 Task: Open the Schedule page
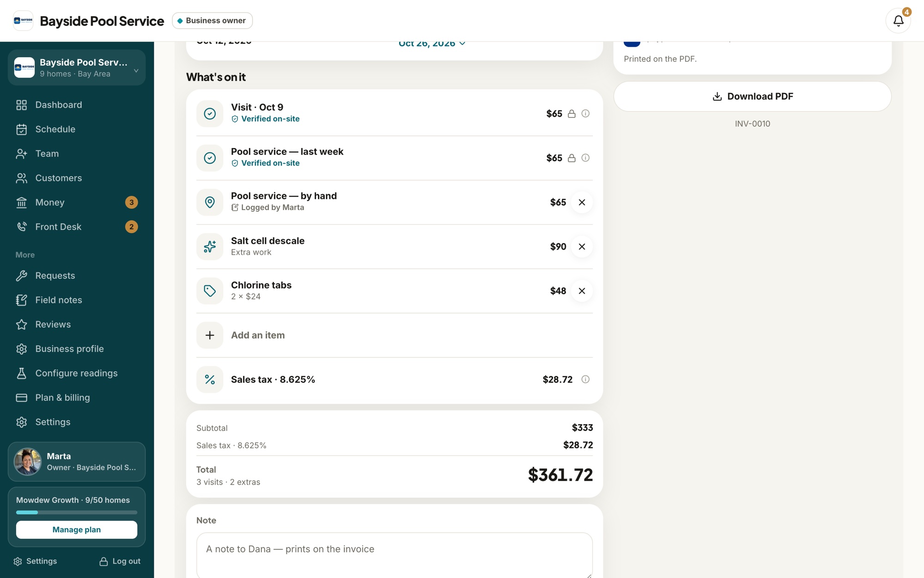pos(77,129)
